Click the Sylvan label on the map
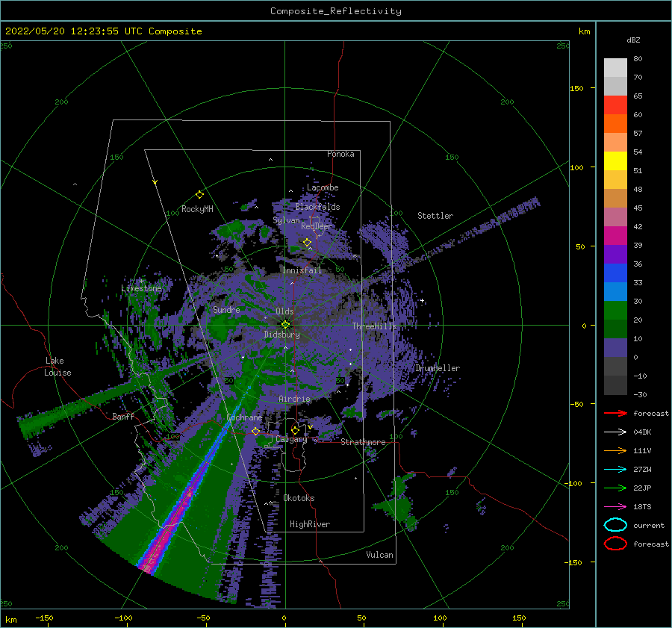The width and height of the screenshot is (672, 628). click(x=286, y=220)
